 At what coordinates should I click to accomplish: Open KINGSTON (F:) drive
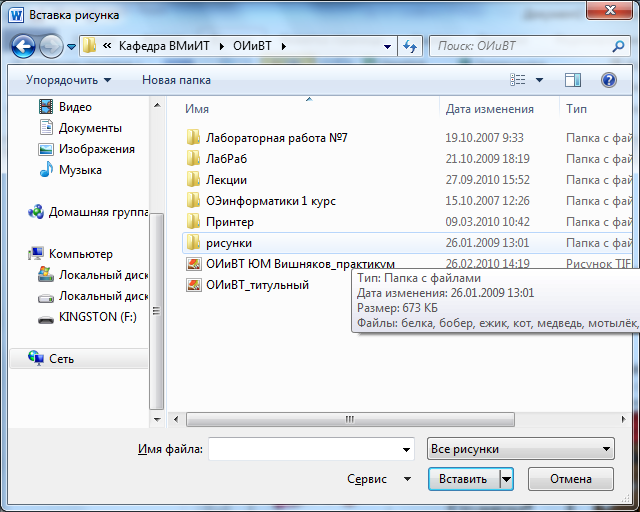tap(87, 317)
